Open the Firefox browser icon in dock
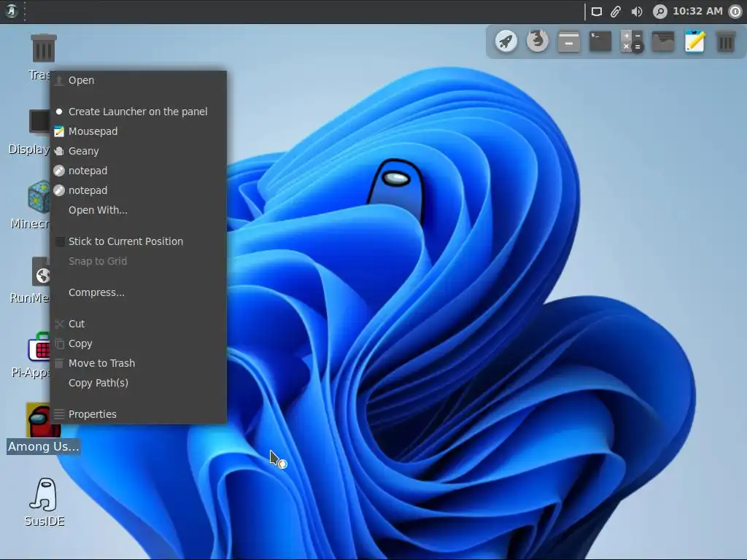This screenshot has height=560, width=747. [x=538, y=41]
